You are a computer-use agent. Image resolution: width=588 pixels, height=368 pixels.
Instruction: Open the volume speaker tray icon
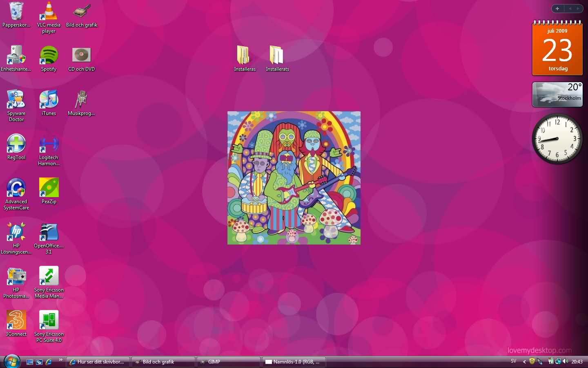pyautogui.click(x=565, y=361)
